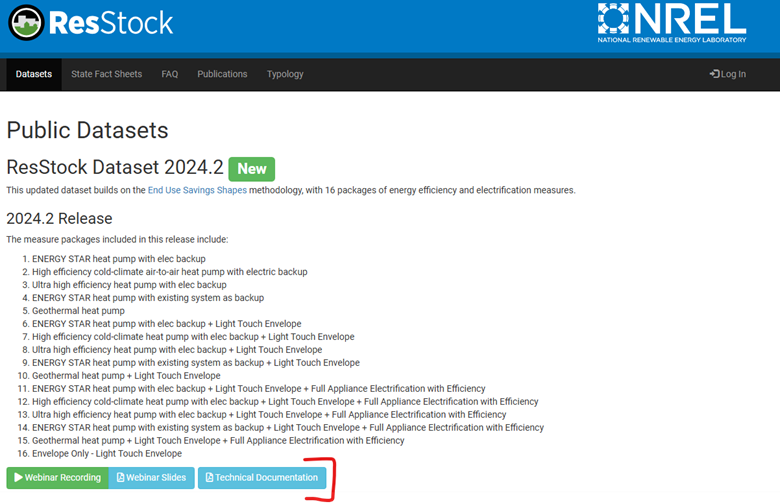Follow the End Use Savings Shapes link
Screen dimensions: 780x504
[203, 190]
